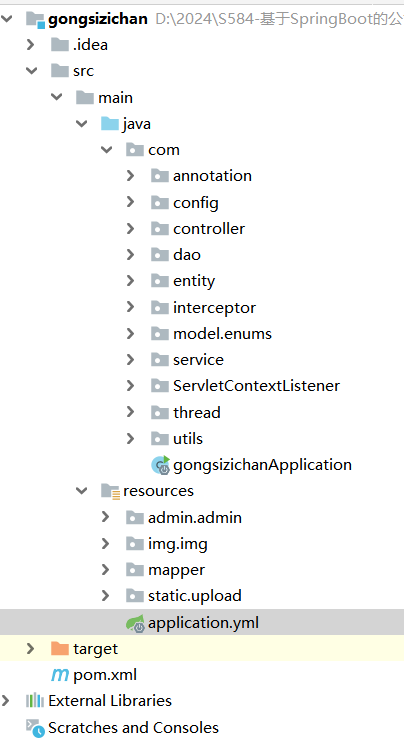
Task: Click the Scratches and Consoles icon
Action: click(35, 728)
